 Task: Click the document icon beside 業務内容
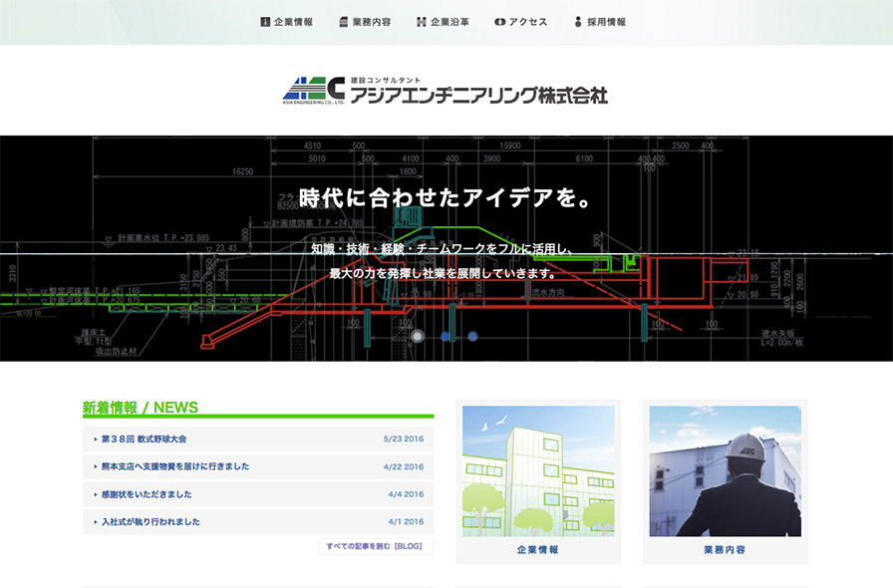point(343,22)
